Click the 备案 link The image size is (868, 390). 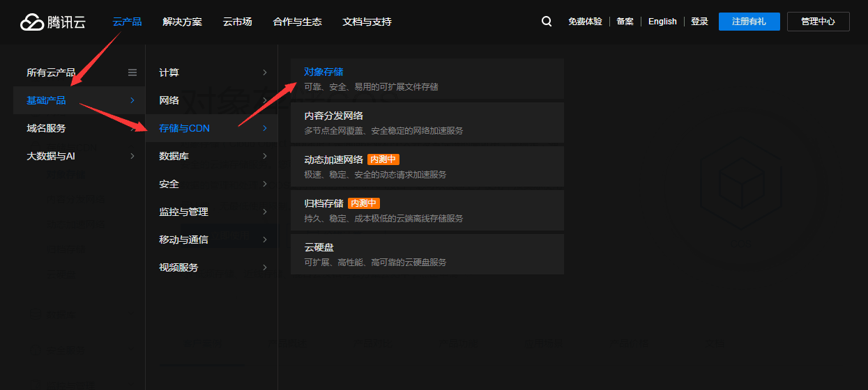(625, 22)
